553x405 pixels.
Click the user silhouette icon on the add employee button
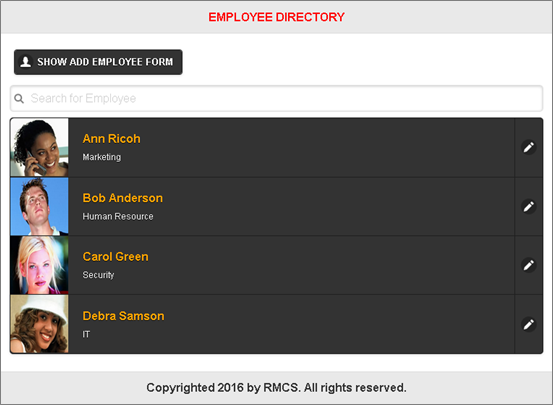coord(25,62)
